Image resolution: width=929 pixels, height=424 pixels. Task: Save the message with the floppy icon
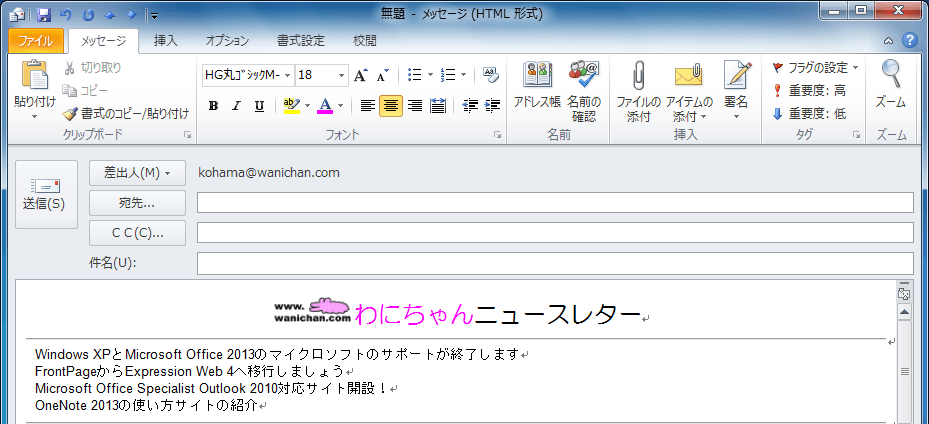pyautogui.click(x=43, y=15)
